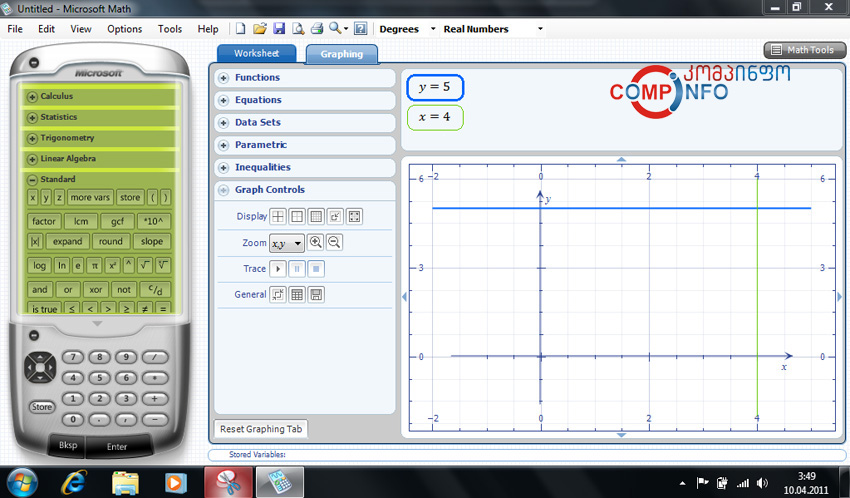This screenshot has height=498, width=850.
Task: Collapse the Standard keypad group
Action: coord(32,180)
